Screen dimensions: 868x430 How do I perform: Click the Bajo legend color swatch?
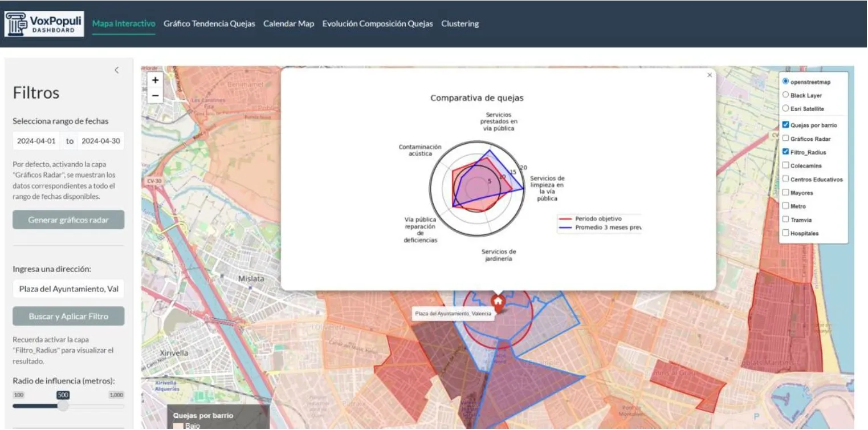[x=178, y=426]
